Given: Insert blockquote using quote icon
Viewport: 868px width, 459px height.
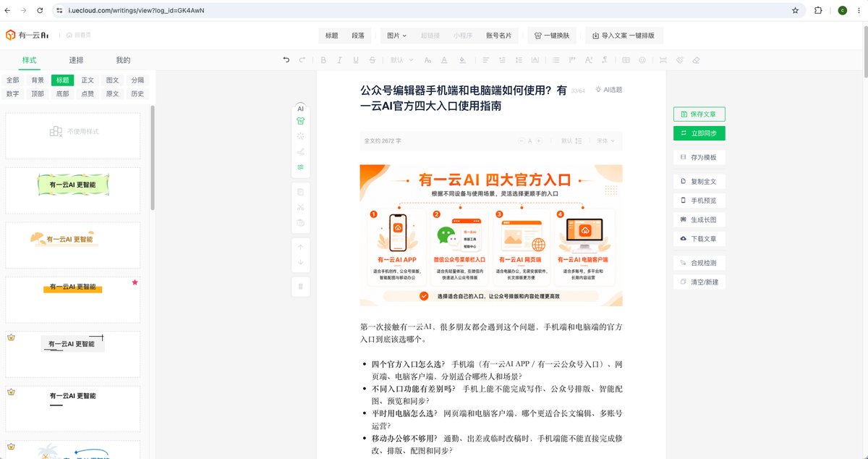Looking at the screenshot, I should tap(572, 60).
